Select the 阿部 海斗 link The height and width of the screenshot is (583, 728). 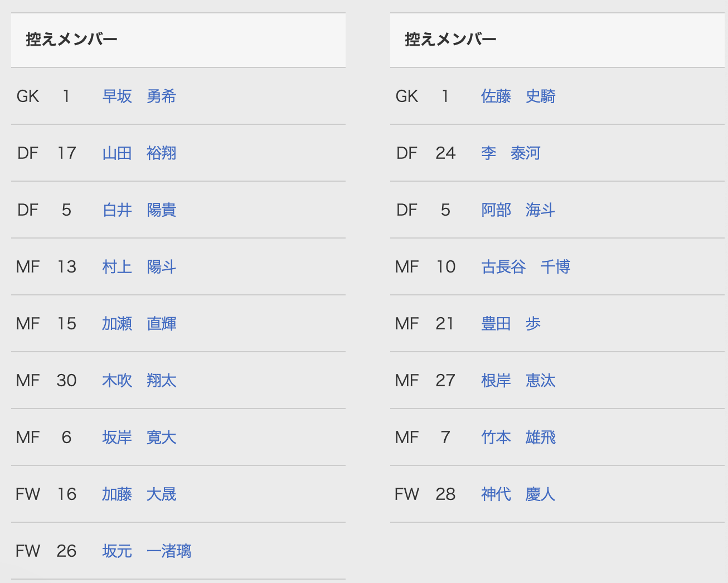pyautogui.click(x=518, y=210)
